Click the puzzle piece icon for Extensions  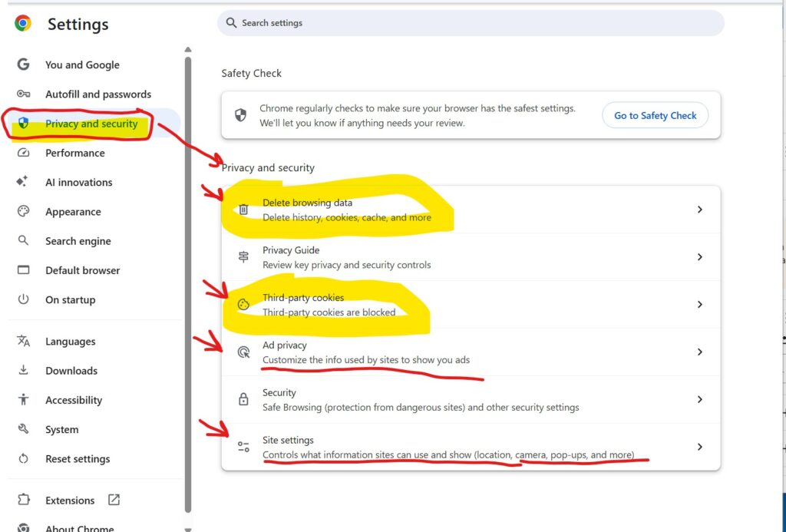[23, 500]
